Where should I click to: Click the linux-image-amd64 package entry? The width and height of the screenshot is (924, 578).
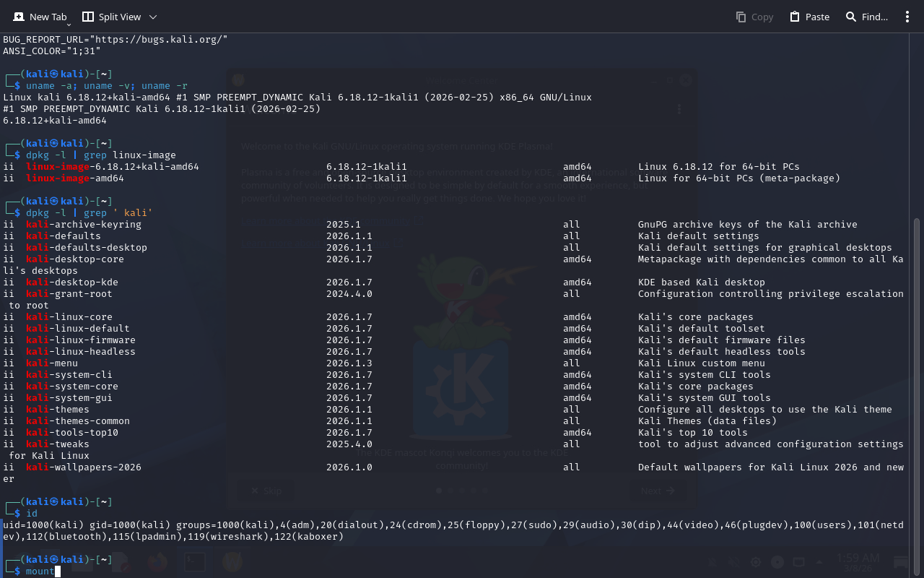pos(75,178)
